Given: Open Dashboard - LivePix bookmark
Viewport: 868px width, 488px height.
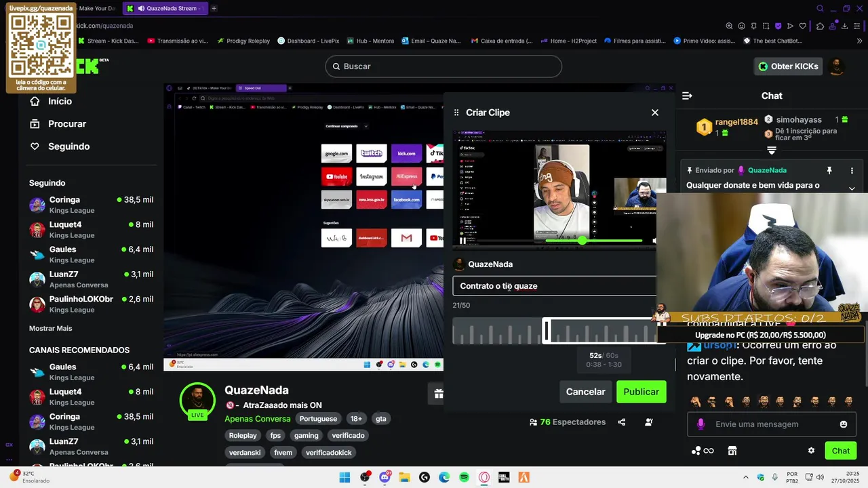Looking at the screenshot, I should tap(309, 41).
